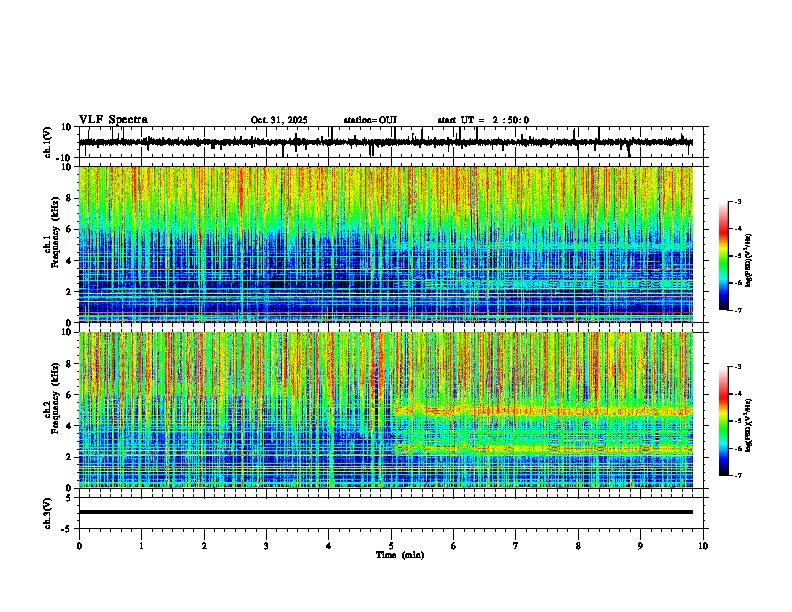Click the time axis tick label "7"
This screenshot has height=612, width=792.
tap(516, 546)
